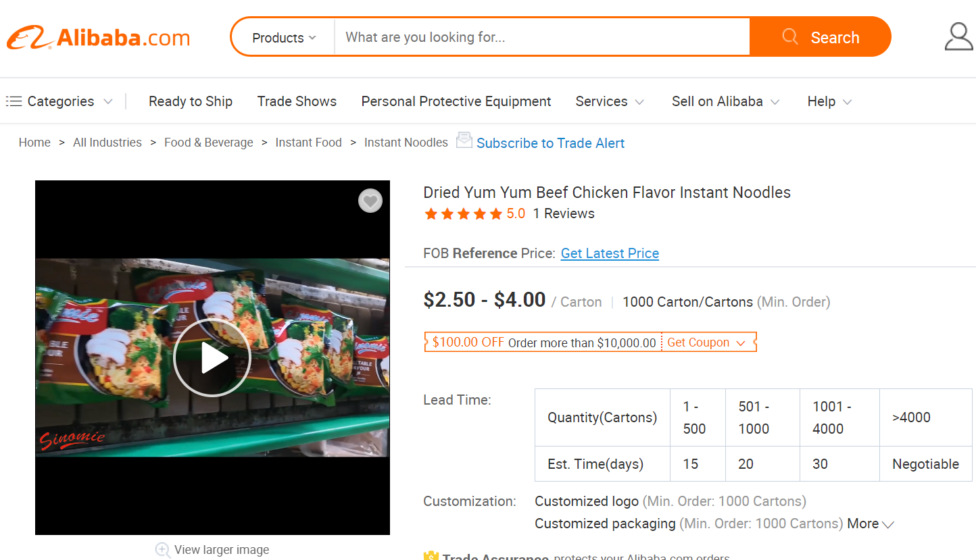Open the user account profile icon

(x=958, y=37)
